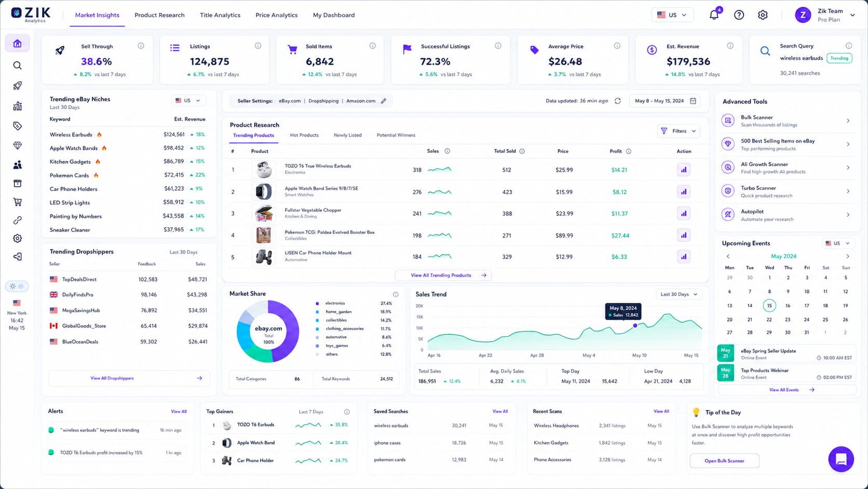Click View All Trending Products

click(443, 275)
